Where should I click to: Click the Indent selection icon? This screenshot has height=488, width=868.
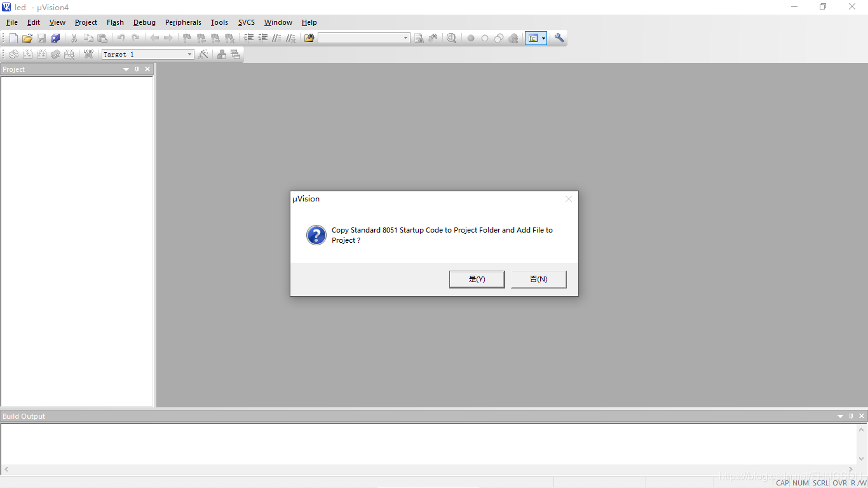248,38
